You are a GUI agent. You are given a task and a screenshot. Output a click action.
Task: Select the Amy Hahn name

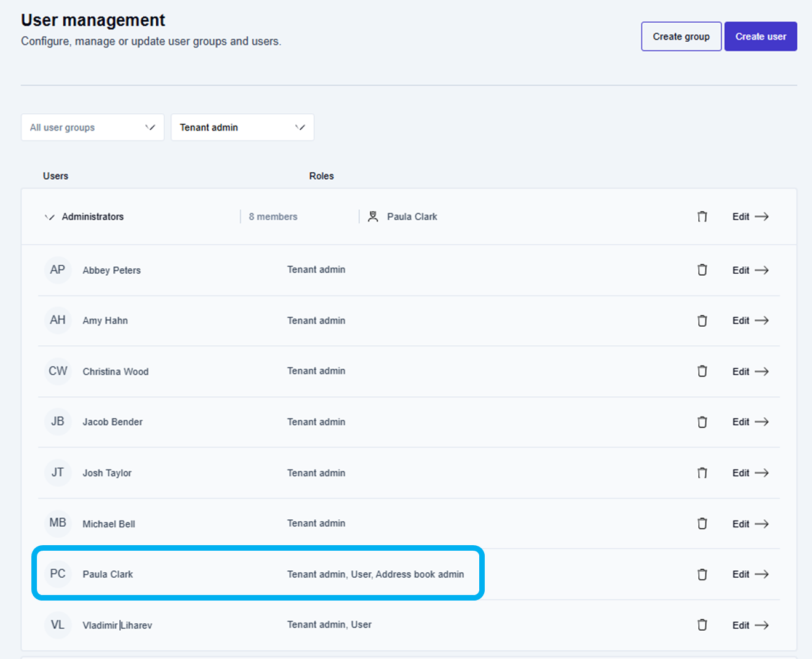click(x=105, y=321)
